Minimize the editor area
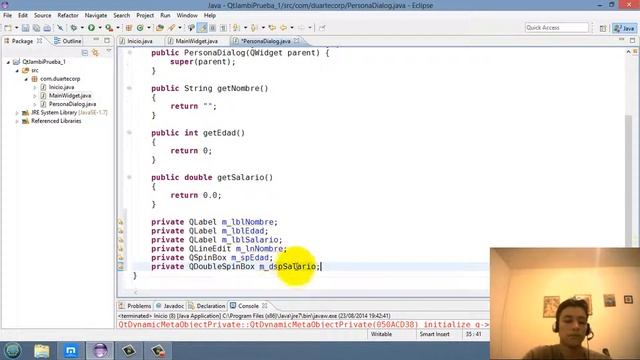This screenshot has width=640, height=360. 622,40
